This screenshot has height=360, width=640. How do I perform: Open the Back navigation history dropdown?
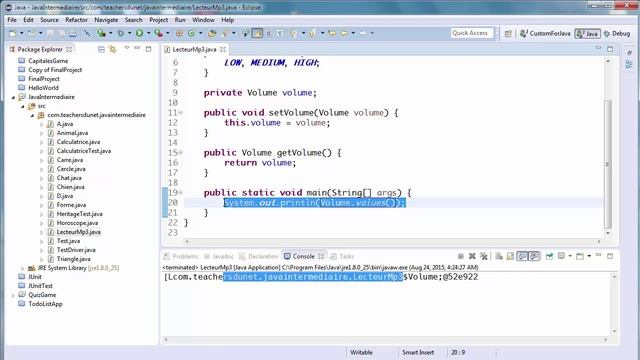tap(353, 33)
